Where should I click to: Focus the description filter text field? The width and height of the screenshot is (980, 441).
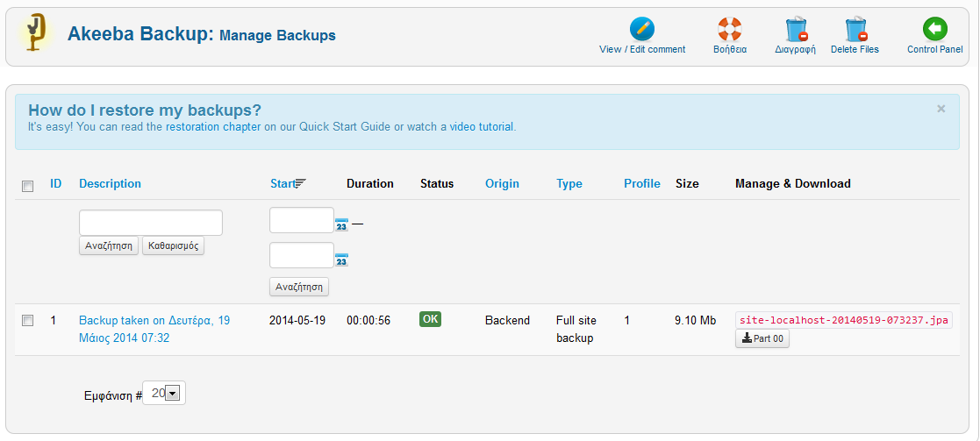(x=151, y=223)
